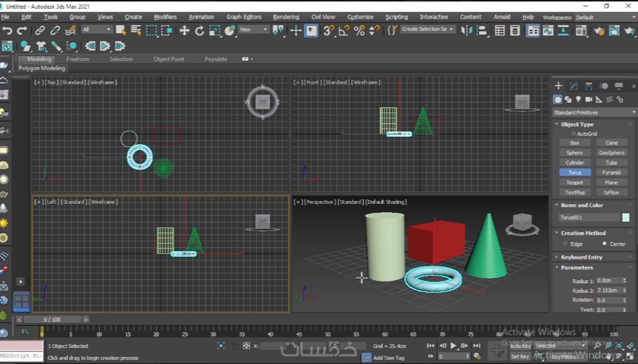Activate the Select and Rotate tool
The height and width of the screenshot is (364, 638).
pos(199,30)
